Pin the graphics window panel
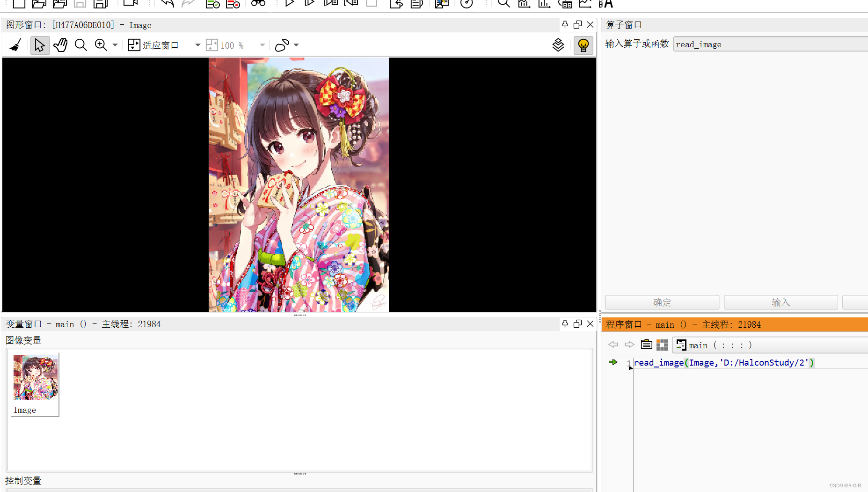The width and height of the screenshot is (868, 492). (x=565, y=25)
